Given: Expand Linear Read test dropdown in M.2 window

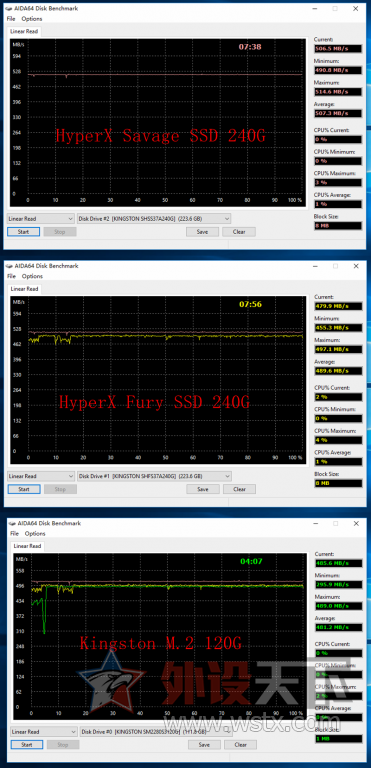Looking at the screenshot, I should tap(44, 732).
